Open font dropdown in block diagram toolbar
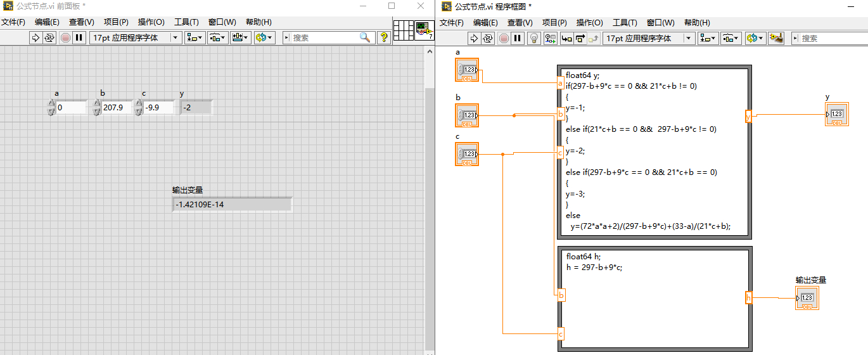The height and width of the screenshot is (355, 868). (649, 39)
